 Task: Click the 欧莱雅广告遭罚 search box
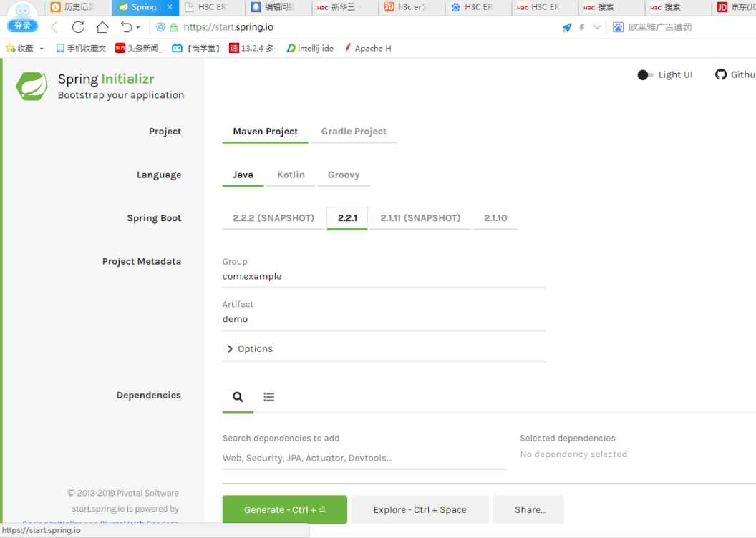(x=660, y=27)
